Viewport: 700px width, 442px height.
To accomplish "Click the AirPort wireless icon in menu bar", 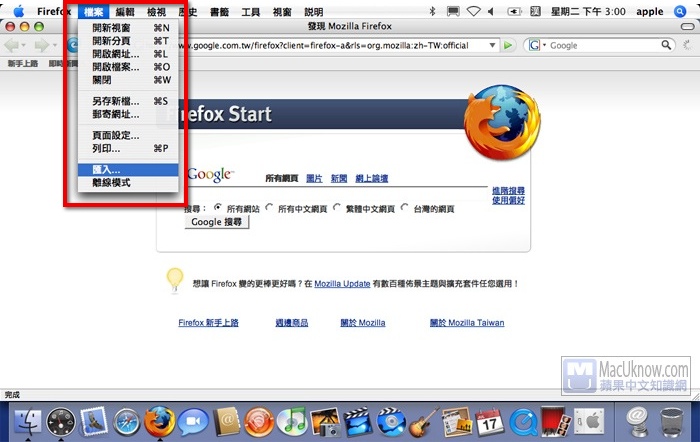I will [x=473, y=12].
